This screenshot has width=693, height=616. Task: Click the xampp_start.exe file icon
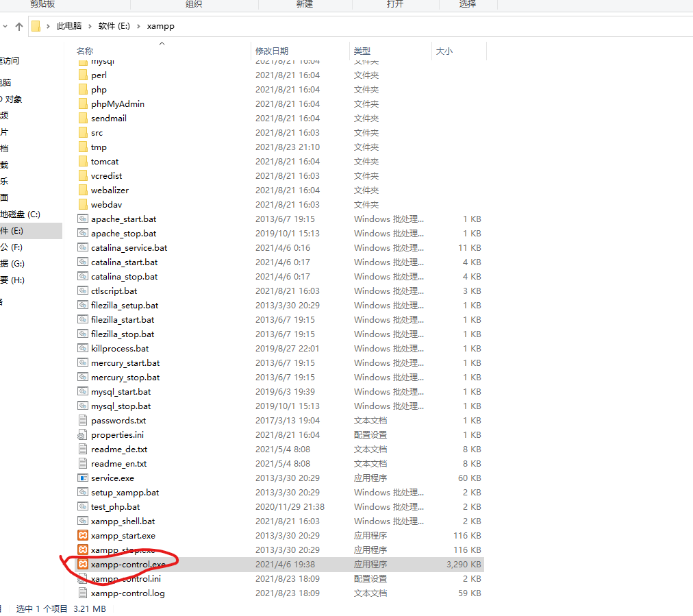pos(83,536)
